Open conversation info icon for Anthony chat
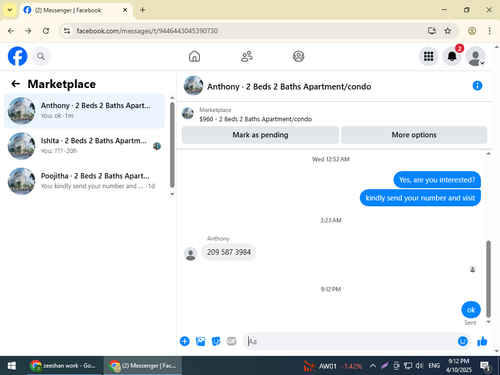The image size is (500, 375). [477, 86]
